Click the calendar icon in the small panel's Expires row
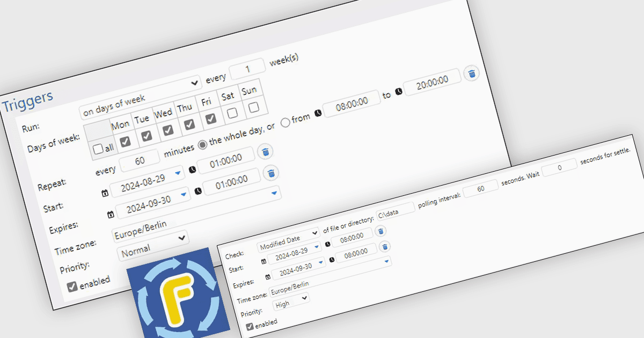 (x=267, y=278)
